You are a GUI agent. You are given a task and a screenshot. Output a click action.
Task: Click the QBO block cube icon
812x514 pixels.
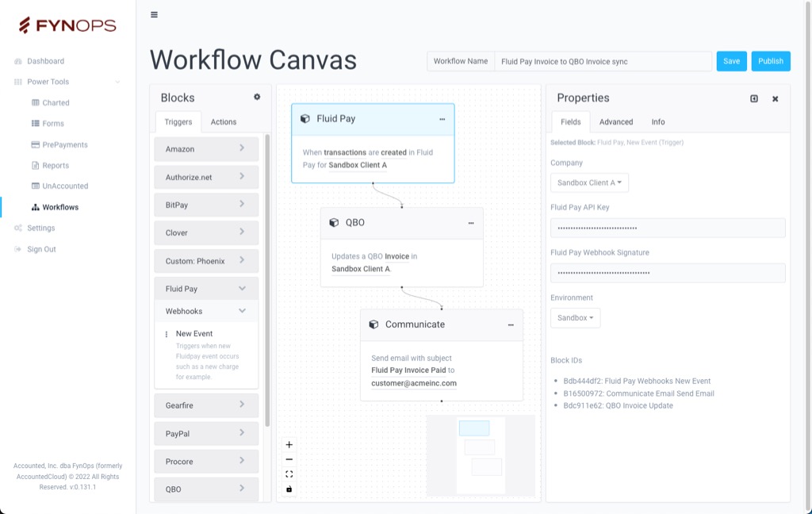point(334,222)
